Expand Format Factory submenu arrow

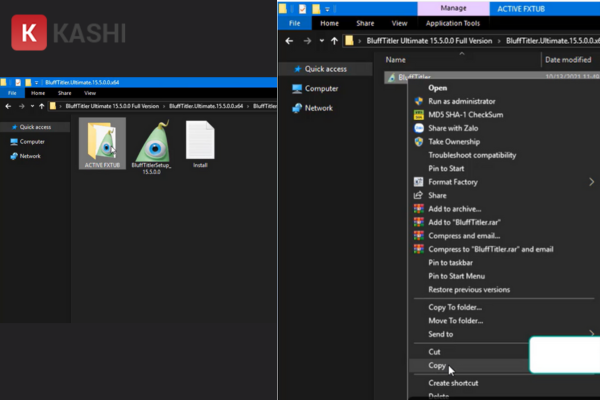(592, 182)
